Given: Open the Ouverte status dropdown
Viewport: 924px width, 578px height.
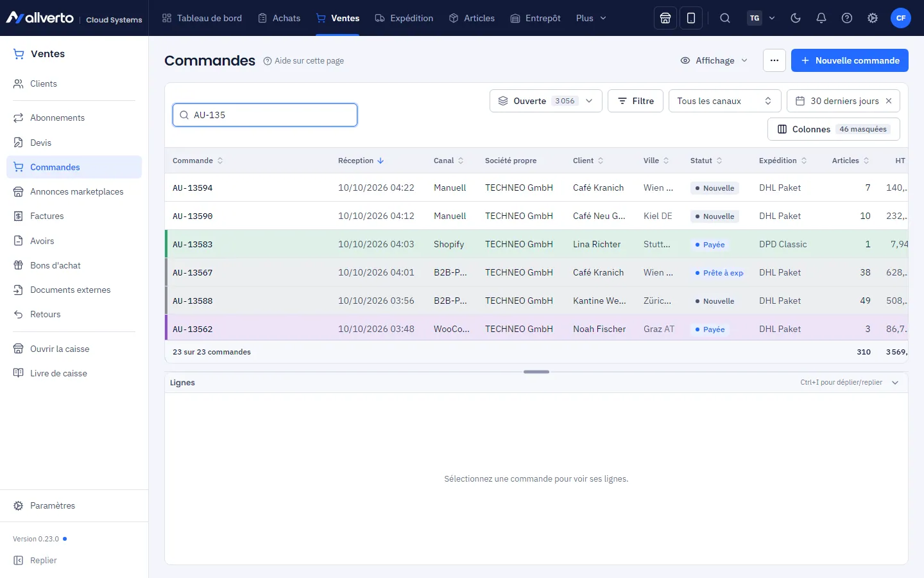Looking at the screenshot, I should tap(546, 101).
